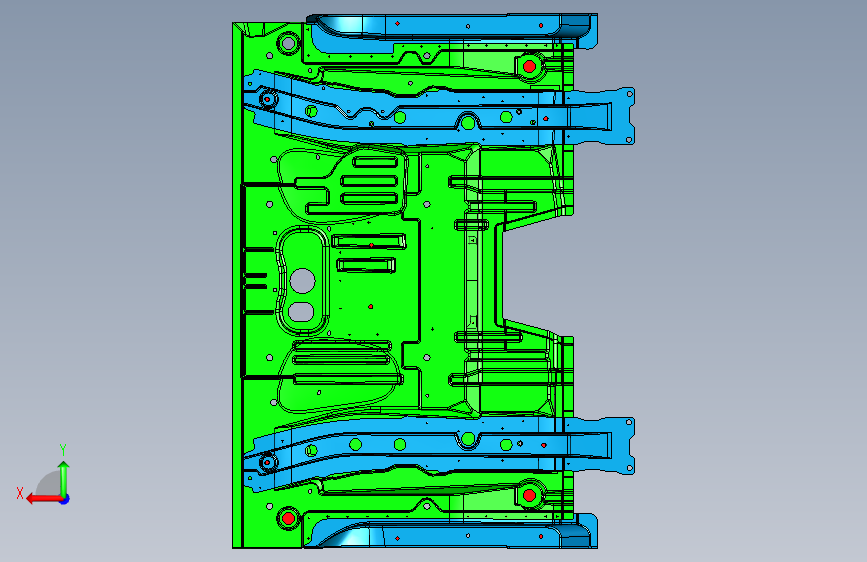Image resolution: width=867 pixels, height=562 pixels.
Task: Click the green Y axis arrow of triad
Action: [x=64, y=479]
